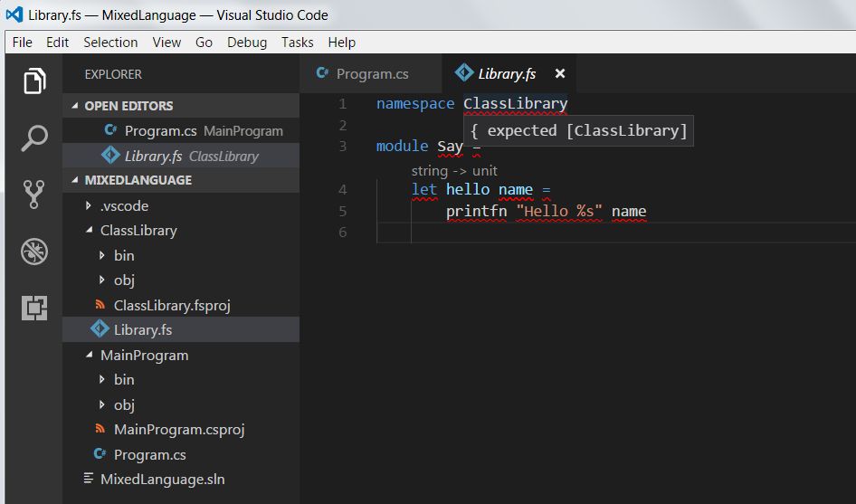Click the 'namespace' keyword on line 1
Screen dimensions: 856x504
[x=415, y=103]
